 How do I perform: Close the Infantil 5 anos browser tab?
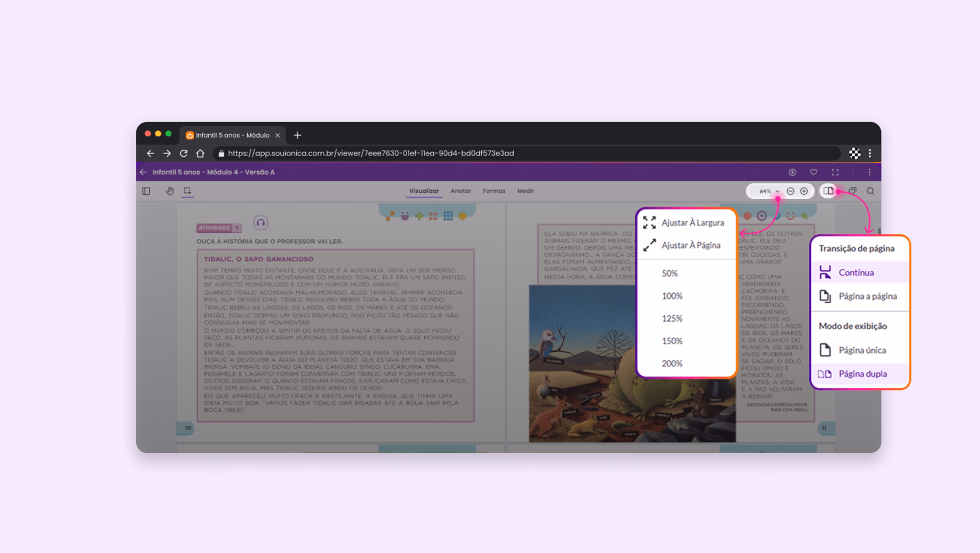(278, 135)
